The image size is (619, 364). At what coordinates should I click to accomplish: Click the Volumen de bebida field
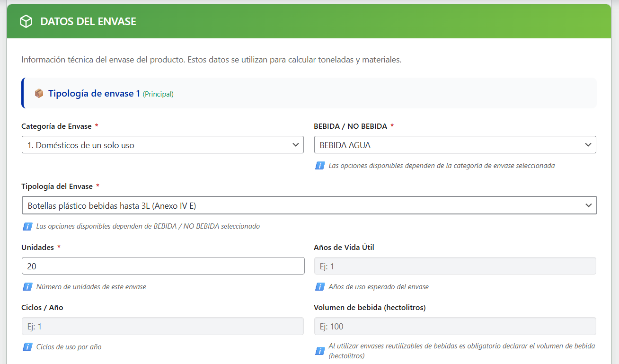(455, 326)
